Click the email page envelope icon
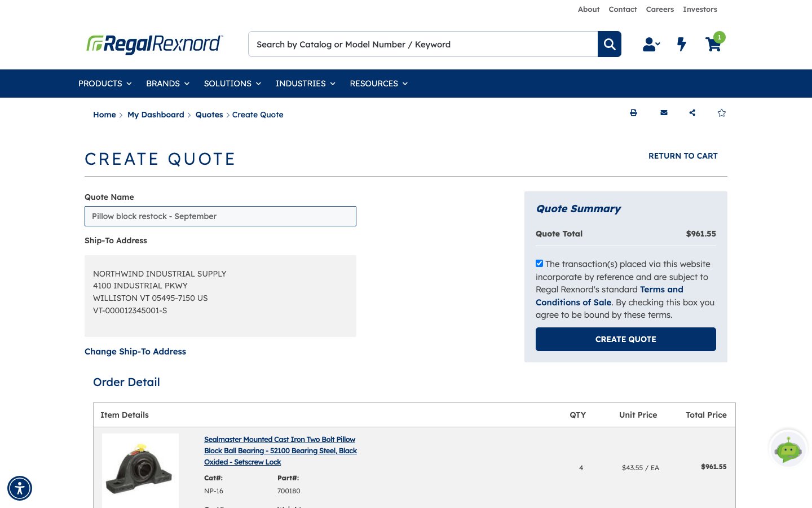Screen dimensions: 812x508 (x=664, y=113)
